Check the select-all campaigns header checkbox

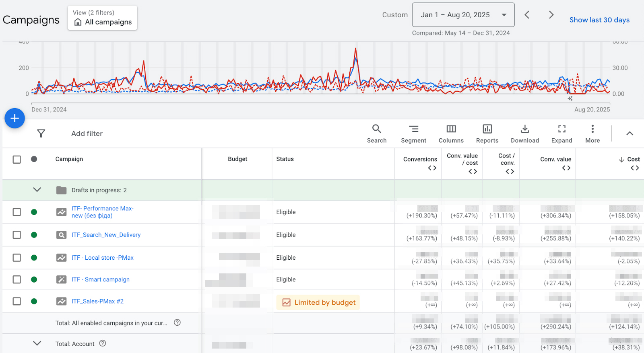[17, 160]
